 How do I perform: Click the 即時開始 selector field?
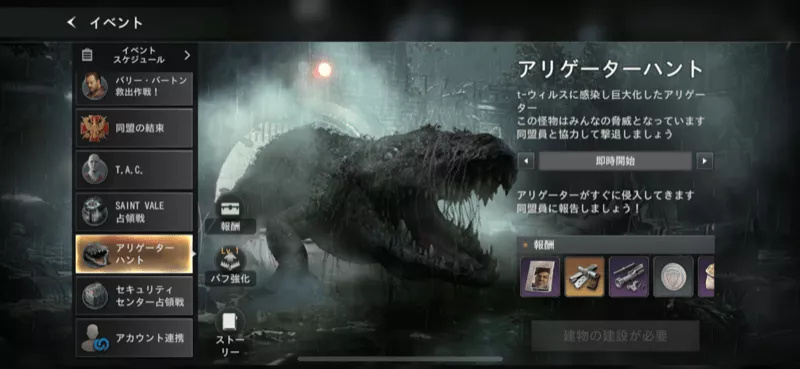point(615,161)
